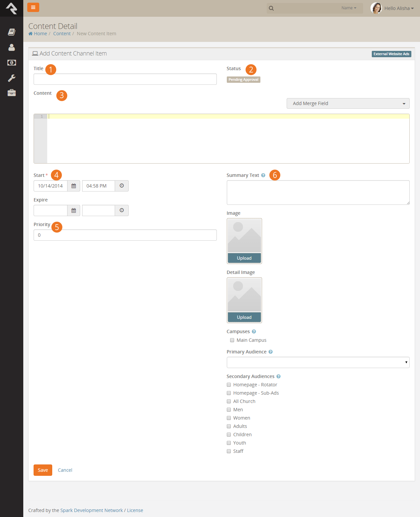The image size is (420, 517).
Task: Check the Main Campus checkbox
Action: pos(232,340)
